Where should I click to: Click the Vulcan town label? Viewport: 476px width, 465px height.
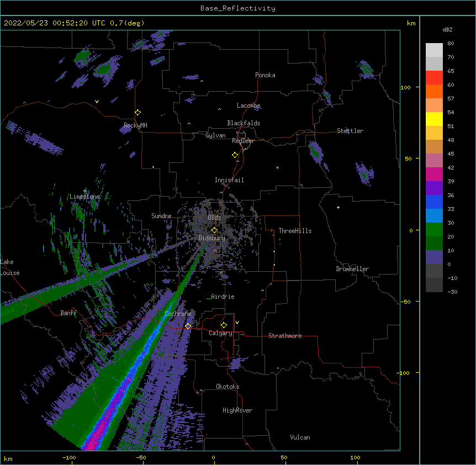pyautogui.click(x=300, y=437)
